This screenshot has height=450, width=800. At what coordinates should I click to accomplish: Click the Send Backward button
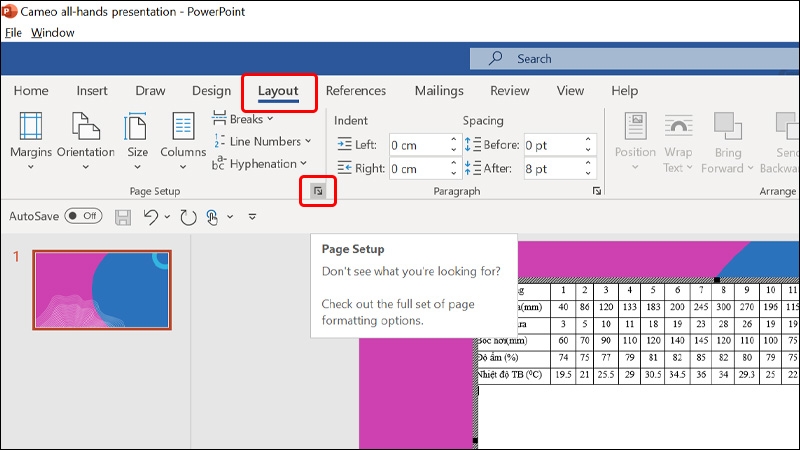[x=779, y=141]
